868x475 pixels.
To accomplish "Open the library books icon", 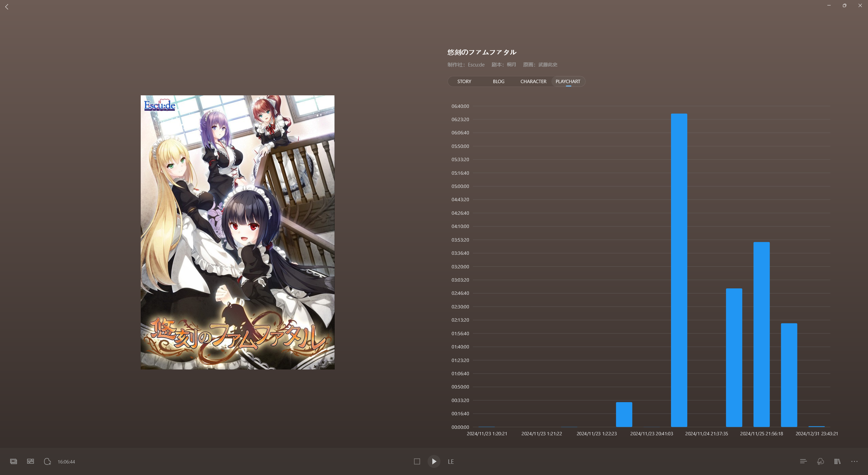I will 837,461.
